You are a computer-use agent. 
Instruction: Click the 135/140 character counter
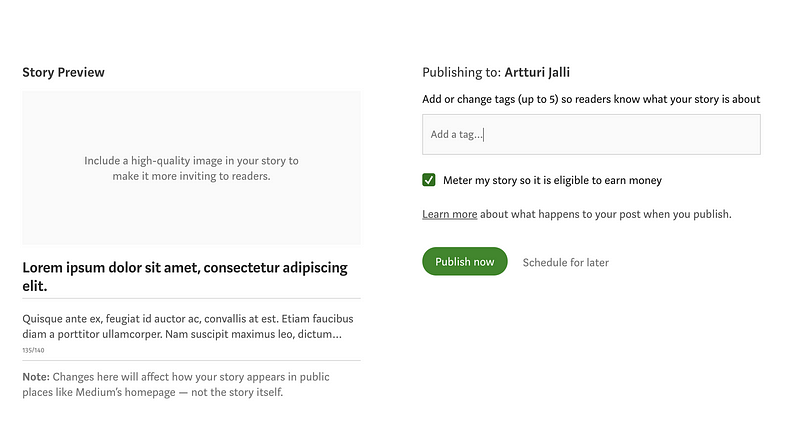point(33,350)
